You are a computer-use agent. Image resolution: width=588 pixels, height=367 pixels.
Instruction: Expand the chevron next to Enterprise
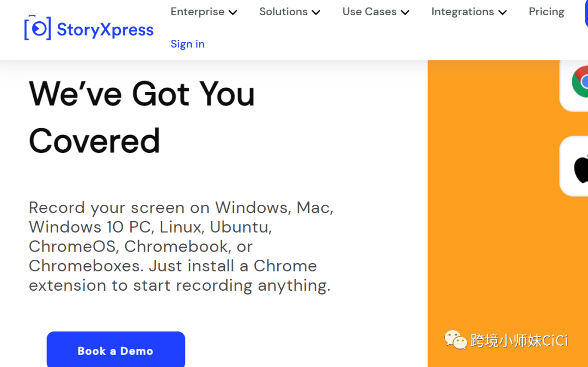pos(233,13)
